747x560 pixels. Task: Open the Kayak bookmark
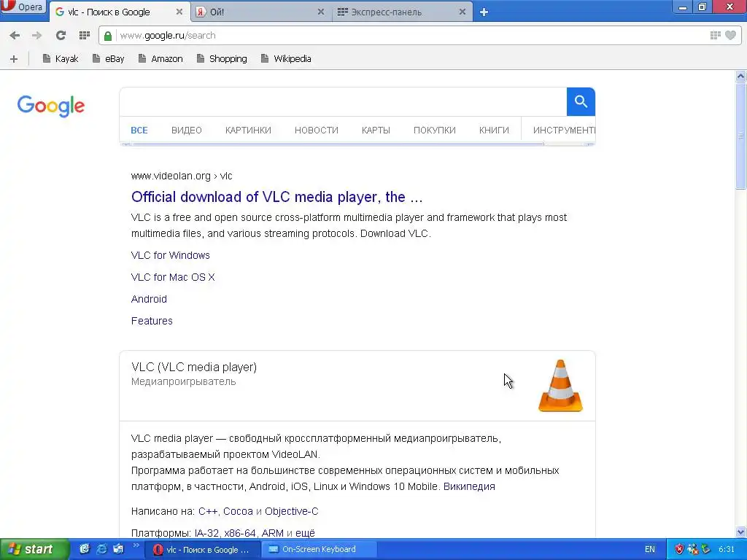pos(61,58)
